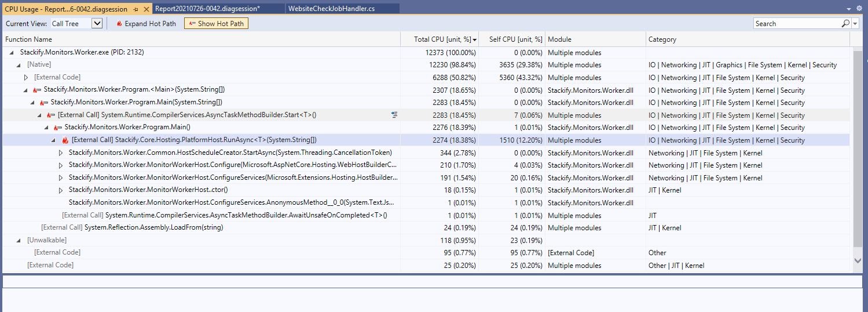Collapse the Stackify.Monitors.Worker.exe (PID: 2132) node

click(x=12, y=53)
